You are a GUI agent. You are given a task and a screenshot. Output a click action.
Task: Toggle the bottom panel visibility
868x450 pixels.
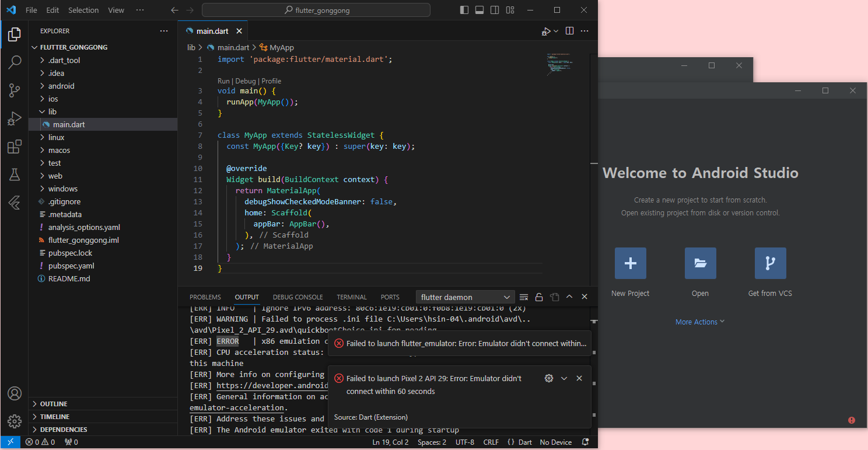click(480, 10)
